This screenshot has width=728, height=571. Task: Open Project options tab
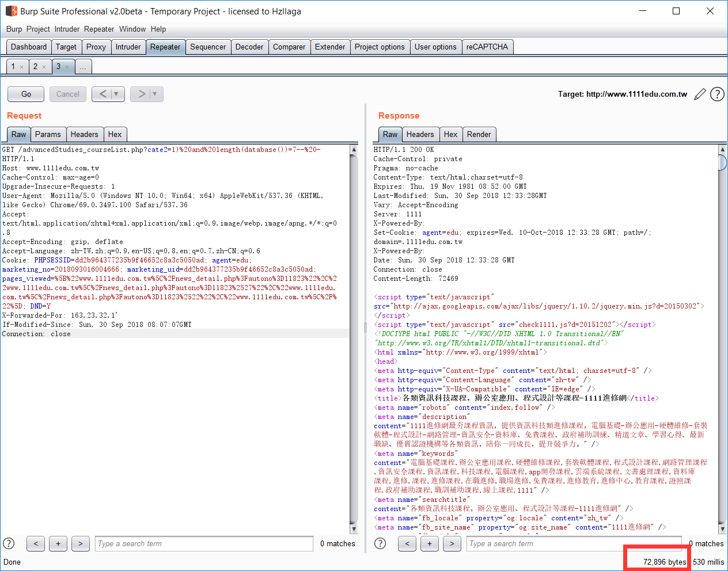(x=380, y=47)
